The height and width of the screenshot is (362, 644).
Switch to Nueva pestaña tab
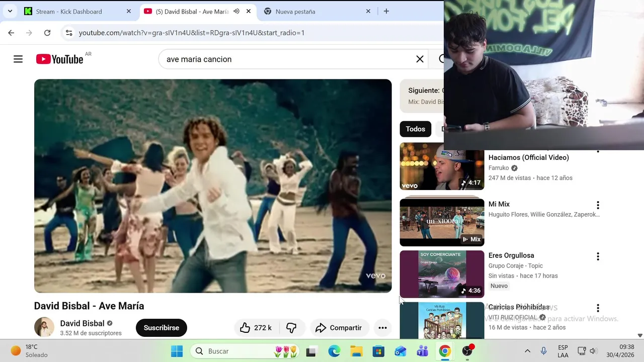317,11
